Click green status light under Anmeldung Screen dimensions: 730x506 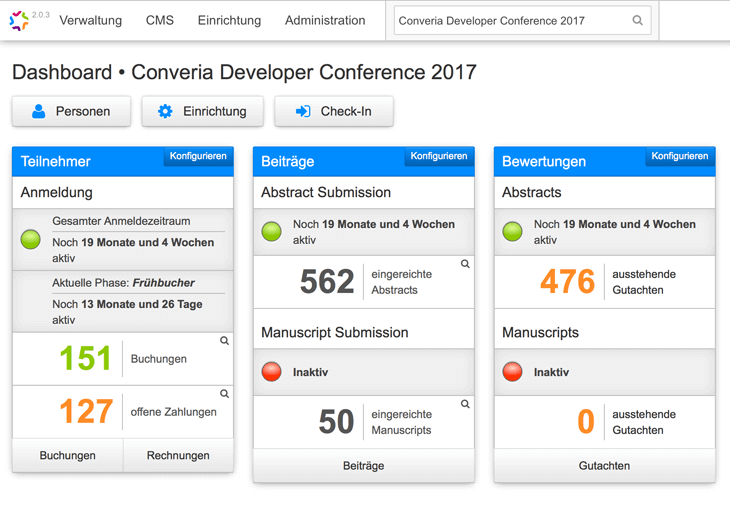point(31,239)
